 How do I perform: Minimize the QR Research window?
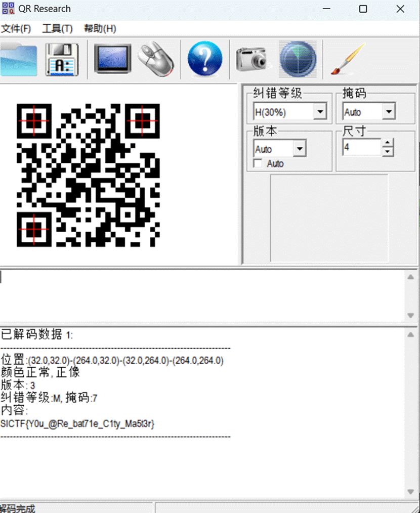click(326, 9)
